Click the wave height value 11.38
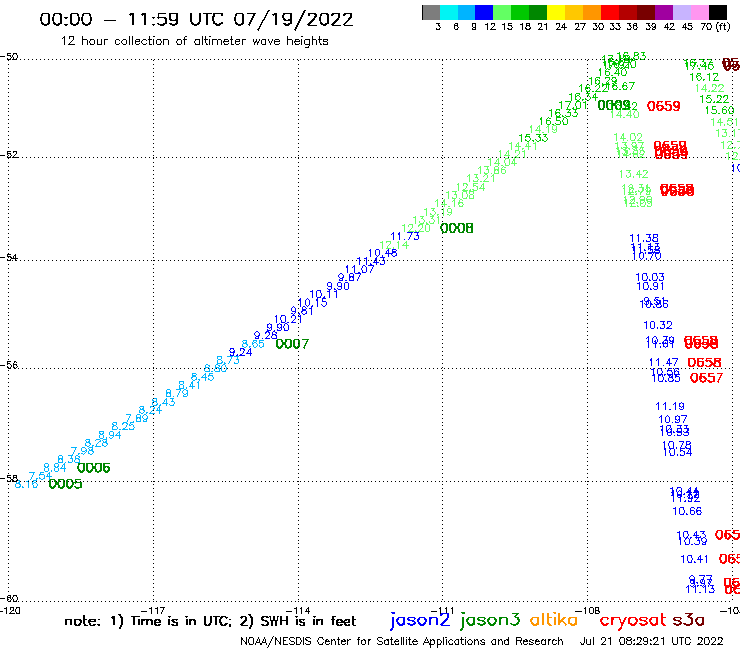The image size is (740, 650). (x=644, y=238)
